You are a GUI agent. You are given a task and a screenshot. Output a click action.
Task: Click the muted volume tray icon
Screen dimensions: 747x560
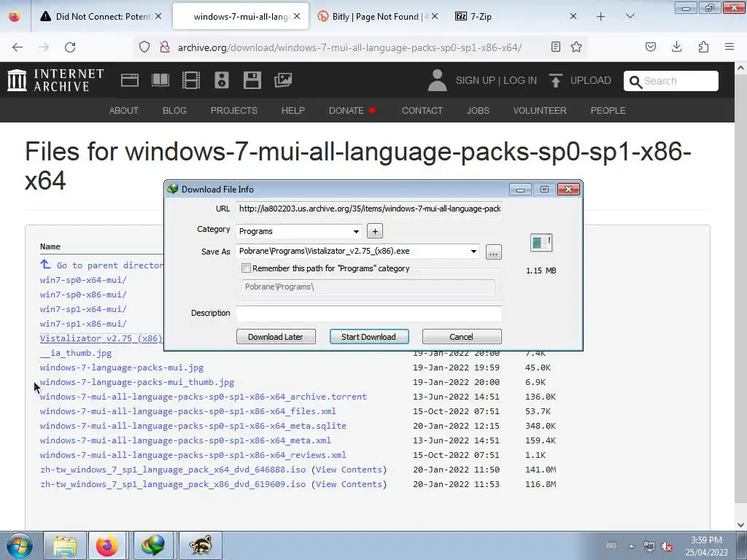tap(667, 546)
